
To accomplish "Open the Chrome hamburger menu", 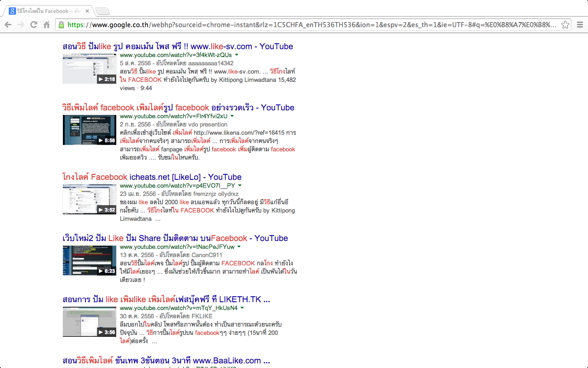I will 580,25.
